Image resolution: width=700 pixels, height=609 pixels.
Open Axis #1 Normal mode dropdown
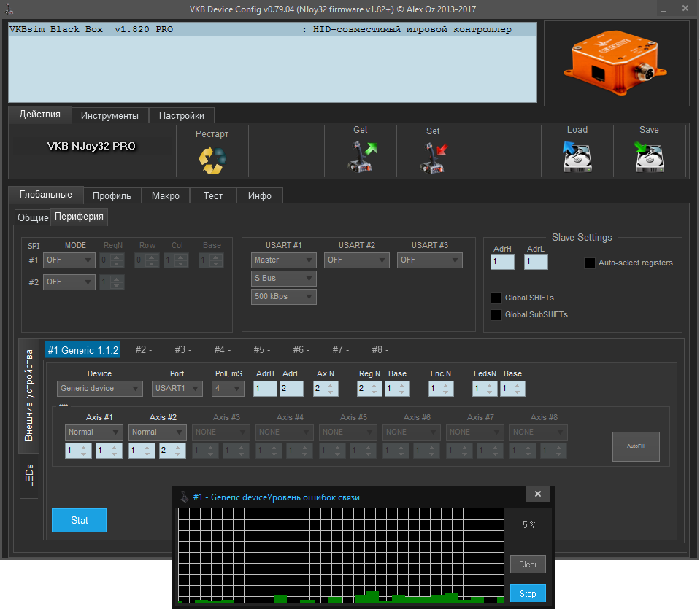tap(93, 432)
